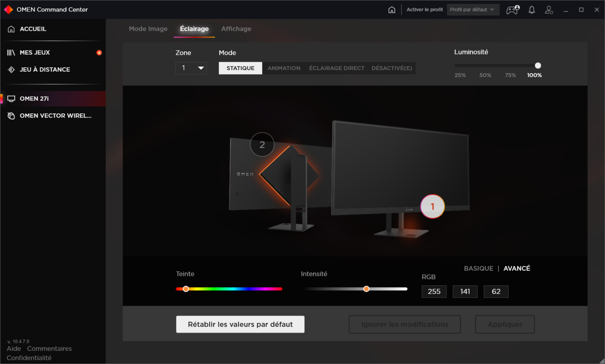Click the blue RGB field showing 62
Image resolution: width=605 pixels, height=364 pixels.
(x=496, y=292)
